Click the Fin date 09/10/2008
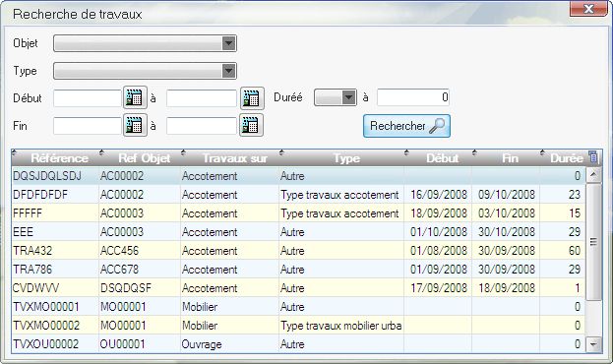Image resolution: width=613 pixels, height=364 pixels. (507, 195)
